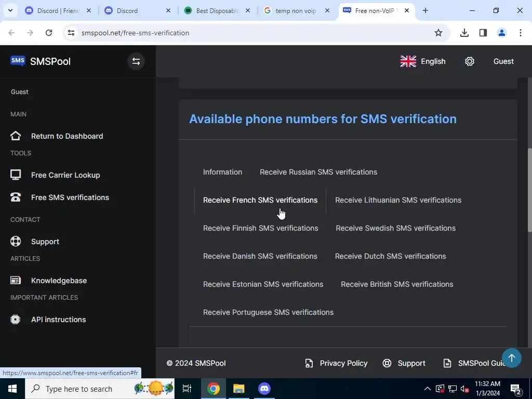Select Receive Dutch SMS verifications tab
532x399 pixels.
pos(391,256)
